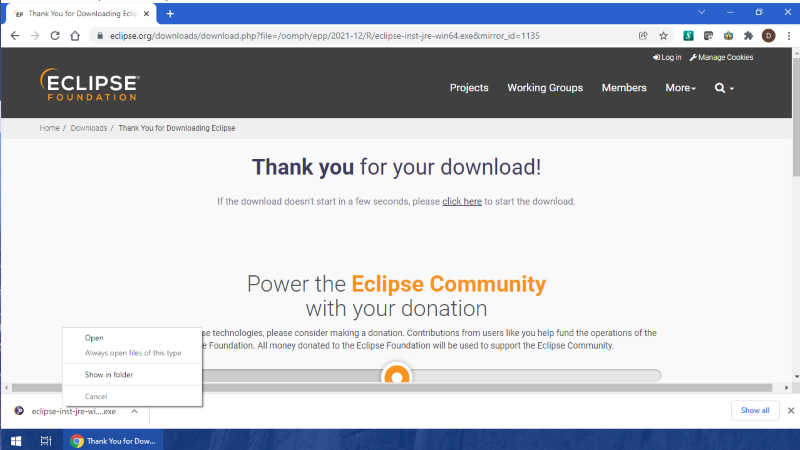Click the orange donation slider handle

396,377
